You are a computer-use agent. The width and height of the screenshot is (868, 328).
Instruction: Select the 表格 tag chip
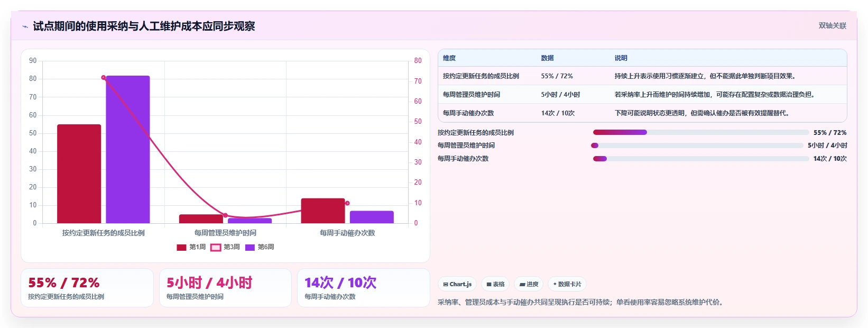(x=495, y=284)
